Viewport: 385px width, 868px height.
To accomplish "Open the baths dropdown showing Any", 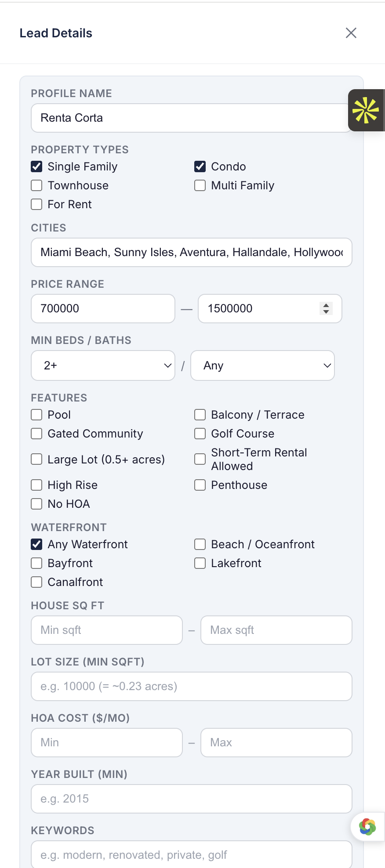I will click(x=262, y=365).
